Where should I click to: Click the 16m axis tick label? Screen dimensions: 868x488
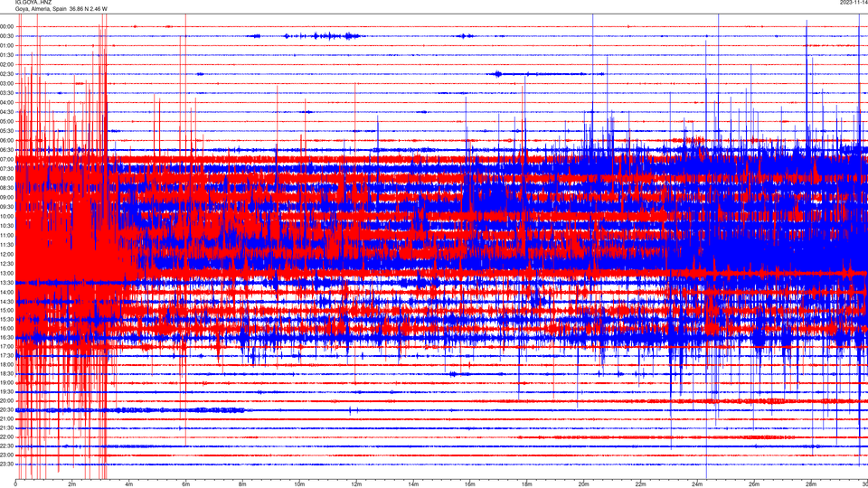469,484
